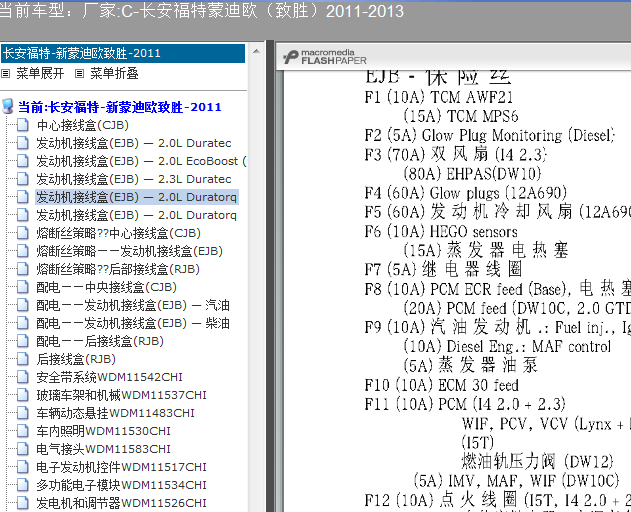631x512 pixels.
Task: Click document icon beside 配电 EJB 汽油
Action: (x=23, y=305)
